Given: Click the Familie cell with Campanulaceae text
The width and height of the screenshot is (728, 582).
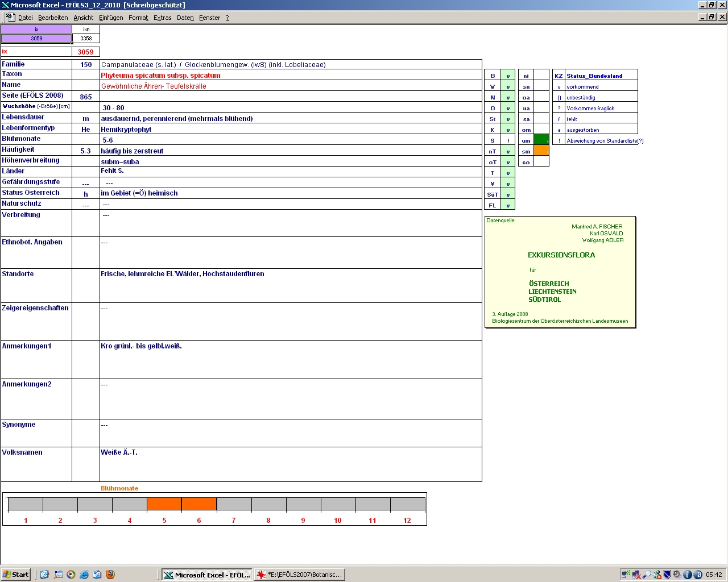Looking at the screenshot, I should (x=291, y=65).
